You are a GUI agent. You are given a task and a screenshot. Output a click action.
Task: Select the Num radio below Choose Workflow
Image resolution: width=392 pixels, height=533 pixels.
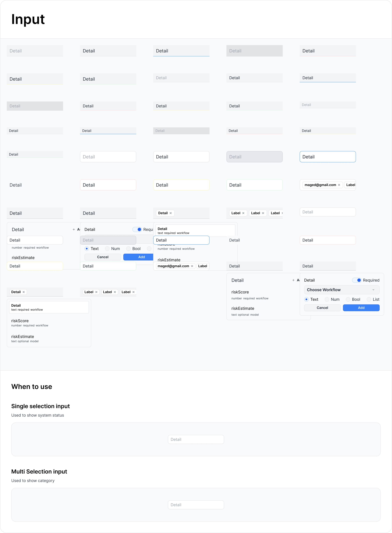coord(327,299)
